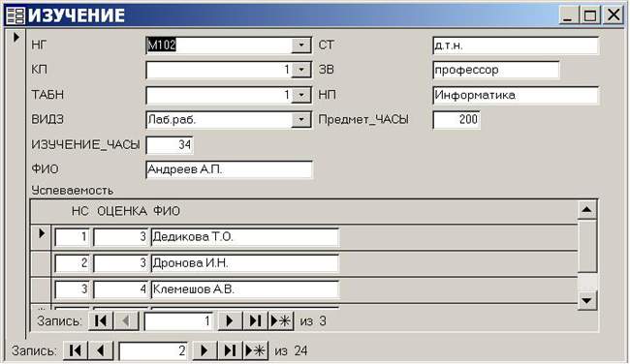Expand the ВИДЗ dropdown list

point(301,120)
